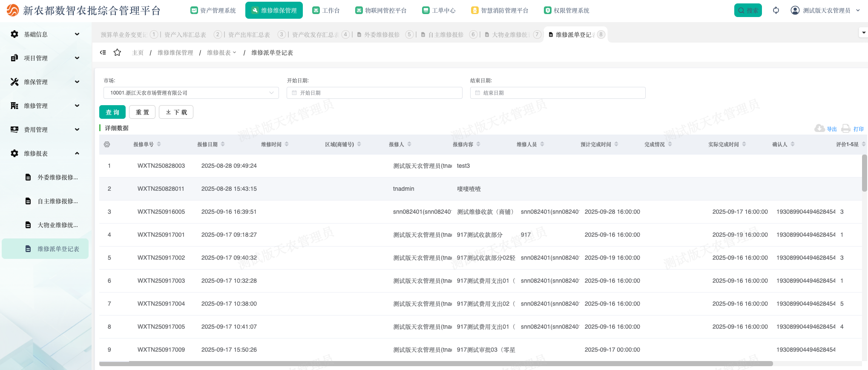
Task: Open tab list overflow dropdown arrow
Action: pos(863,32)
